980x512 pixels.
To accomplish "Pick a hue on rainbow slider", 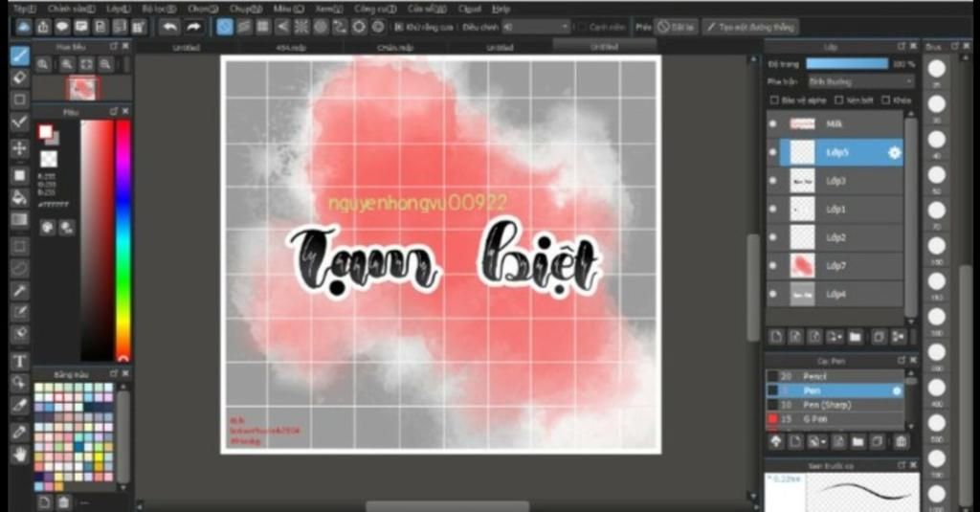I will pyautogui.click(x=123, y=240).
